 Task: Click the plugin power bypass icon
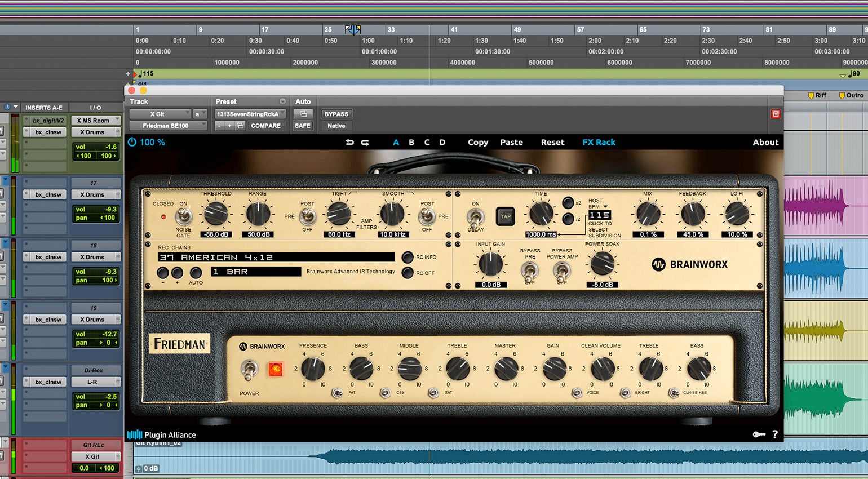tap(132, 142)
